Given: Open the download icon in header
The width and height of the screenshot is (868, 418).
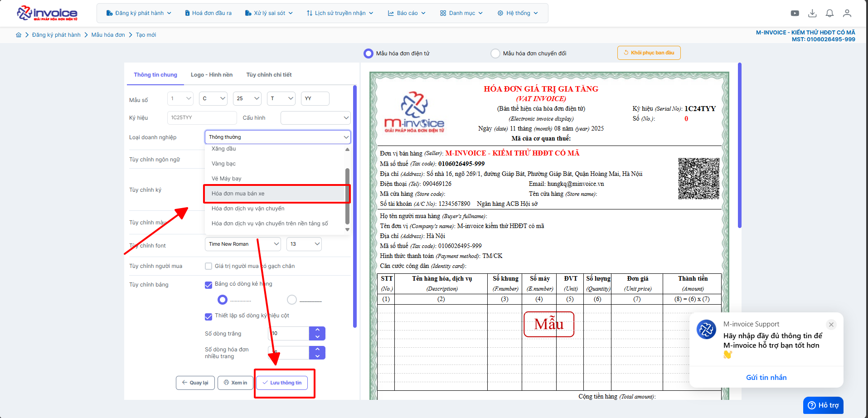Looking at the screenshot, I should tap(812, 13).
